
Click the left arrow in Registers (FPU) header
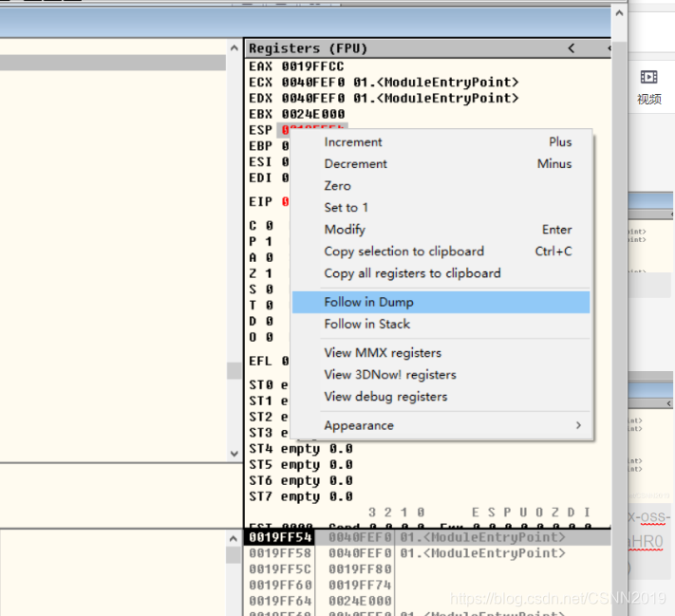(572, 48)
